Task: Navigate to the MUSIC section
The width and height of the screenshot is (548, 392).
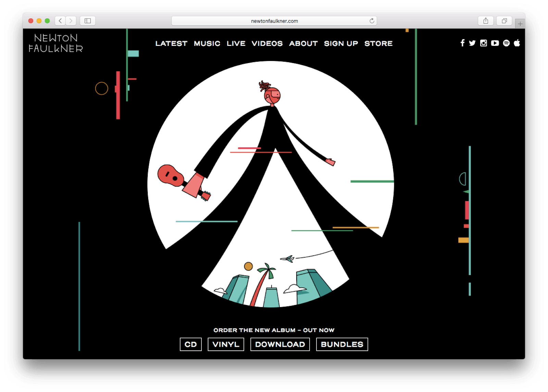Action: coord(207,43)
